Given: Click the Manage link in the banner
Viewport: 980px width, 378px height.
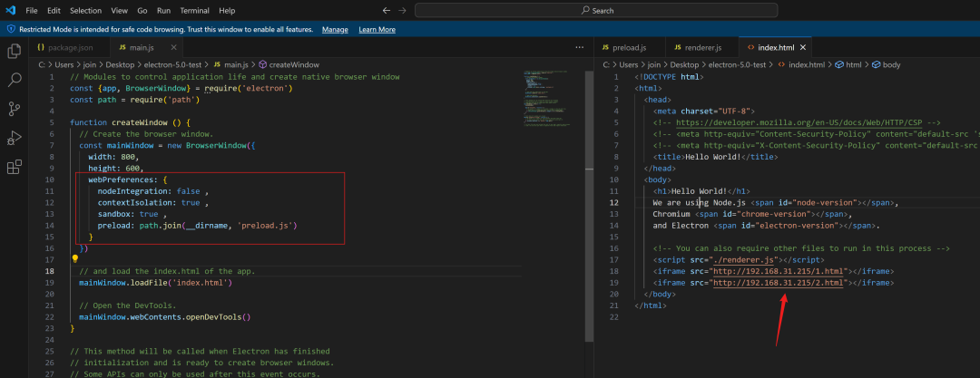Looking at the screenshot, I should (x=335, y=29).
